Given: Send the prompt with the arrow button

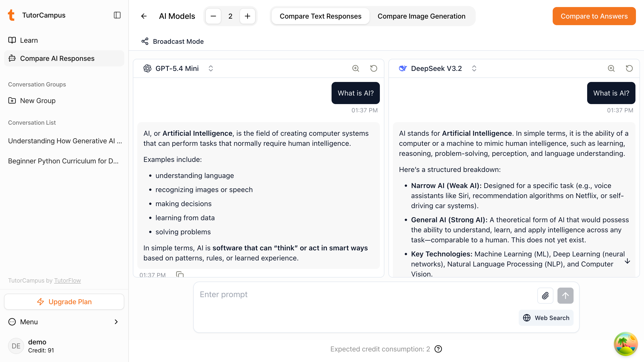Looking at the screenshot, I should (x=566, y=296).
